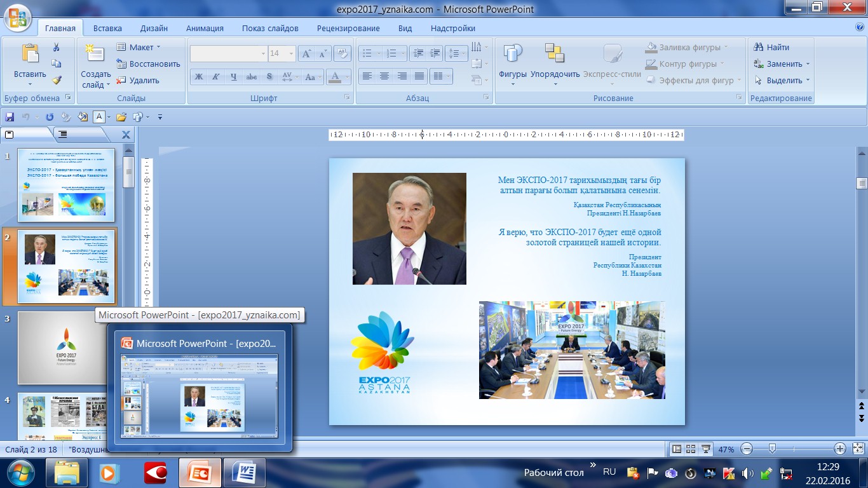Image resolution: width=868 pixels, height=488 pixels.
Task: Click the Clear Formatting eraser icon
Action: pyautogui.click(x=342, y=54)
